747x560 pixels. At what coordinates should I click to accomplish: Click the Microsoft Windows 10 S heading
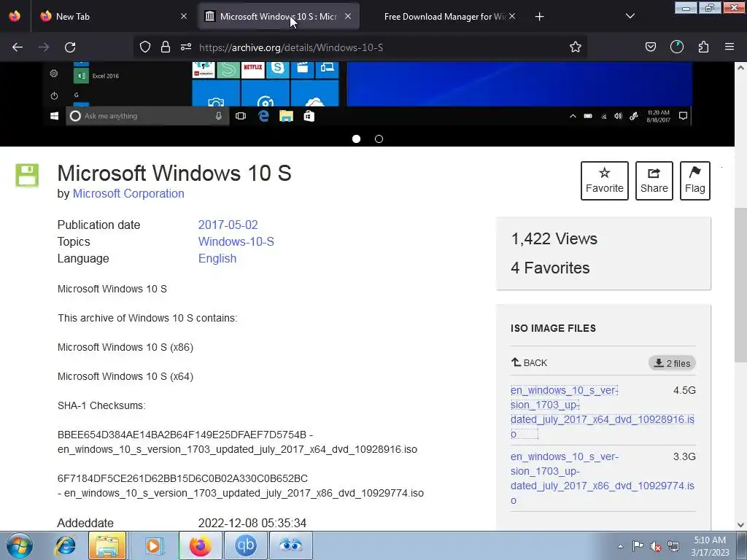tap(174, 174)
